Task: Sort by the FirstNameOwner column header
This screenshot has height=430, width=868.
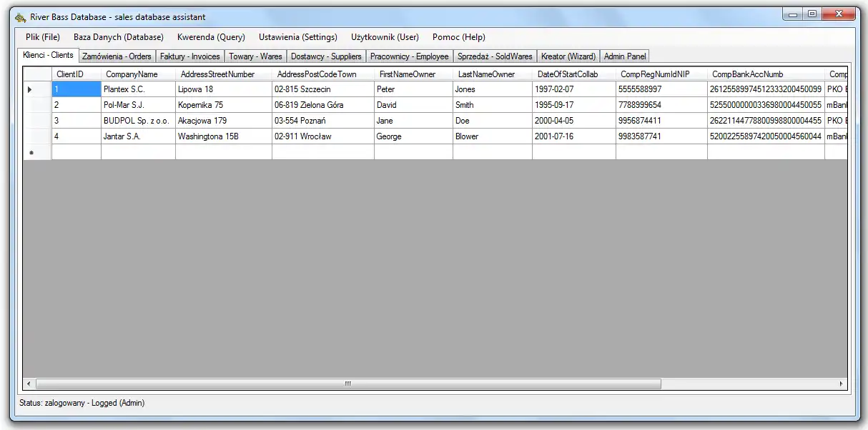Action: tap(413, 74)
